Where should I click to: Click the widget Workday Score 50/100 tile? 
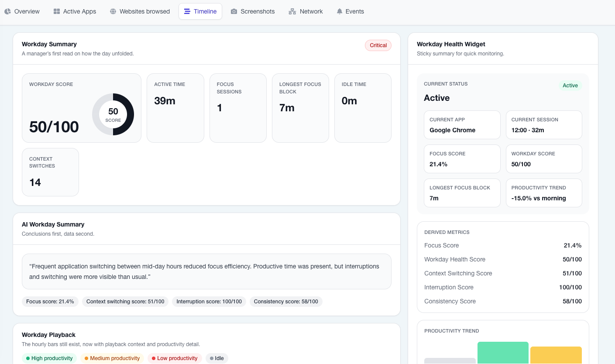pyautogui.click(x=544, y=159)
